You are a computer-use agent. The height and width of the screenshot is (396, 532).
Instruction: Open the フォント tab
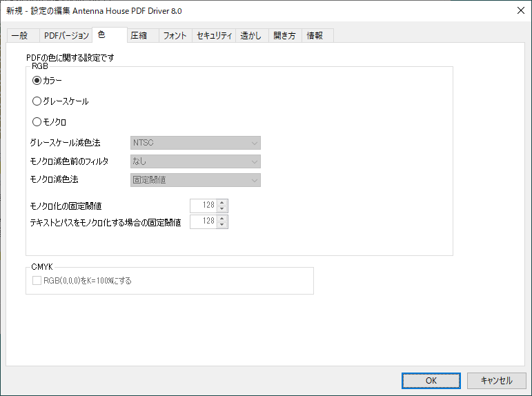[x=175, y=36]
